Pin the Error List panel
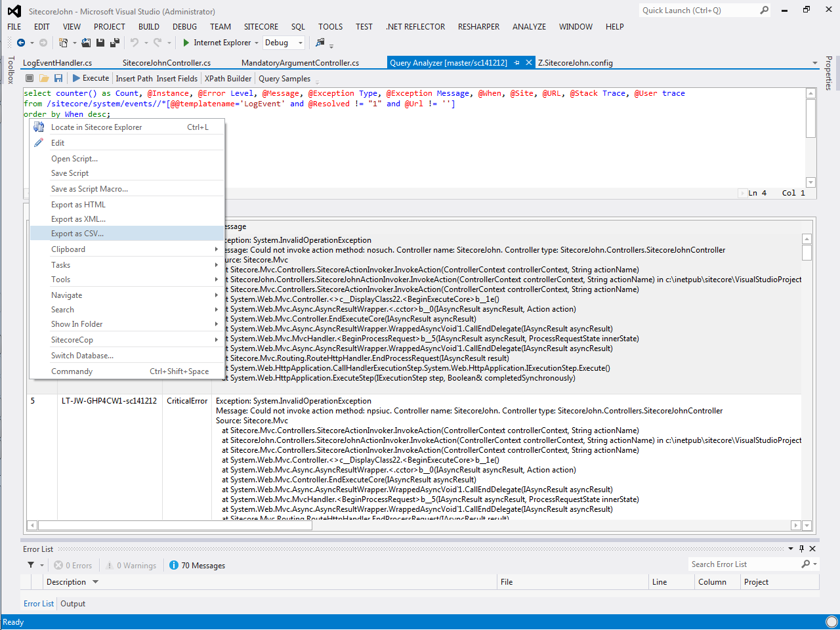 802,549
